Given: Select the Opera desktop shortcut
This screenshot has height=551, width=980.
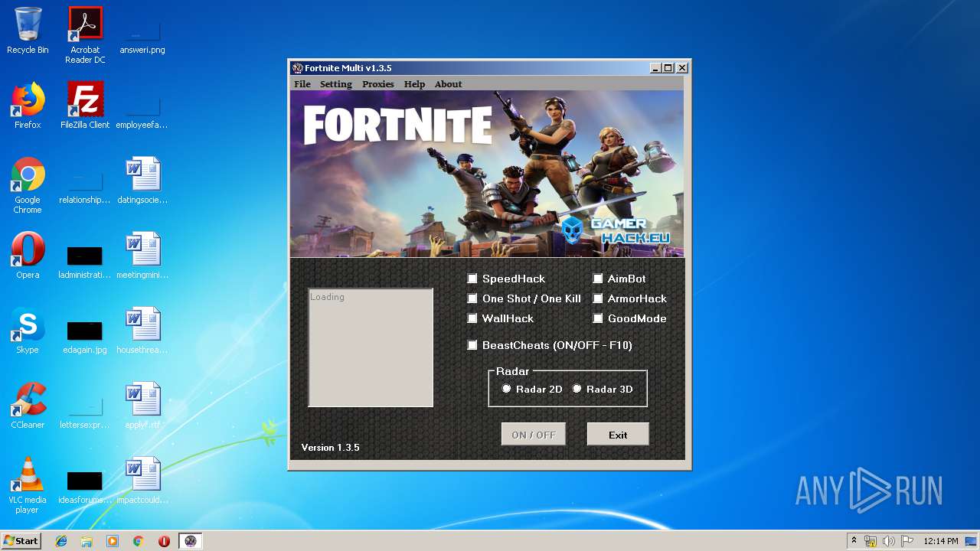Looking at the screenshot, I should (28, 256).
